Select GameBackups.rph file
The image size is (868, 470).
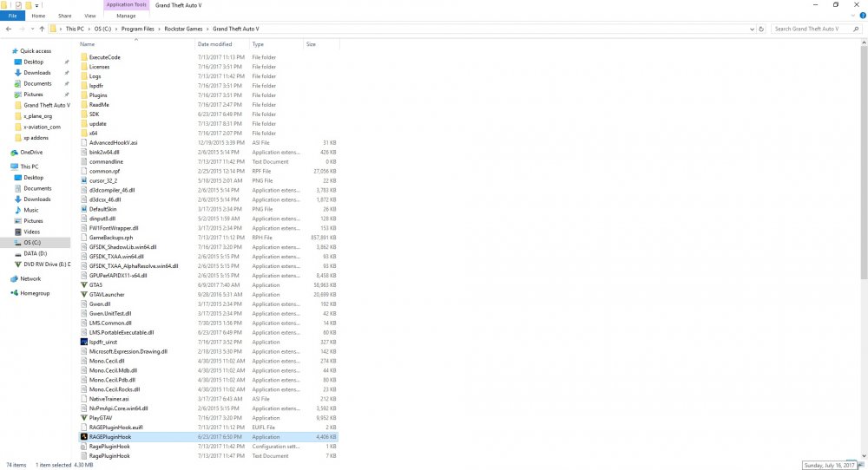[x=111, y=238]
